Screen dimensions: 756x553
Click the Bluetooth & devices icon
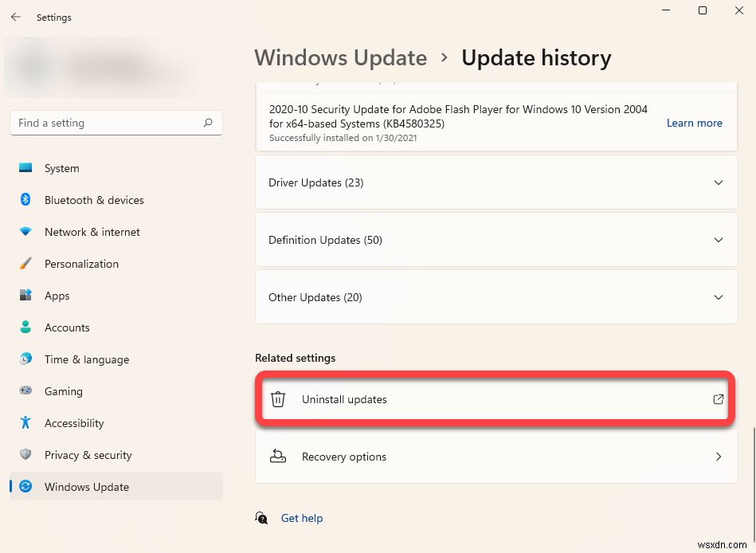26,200
